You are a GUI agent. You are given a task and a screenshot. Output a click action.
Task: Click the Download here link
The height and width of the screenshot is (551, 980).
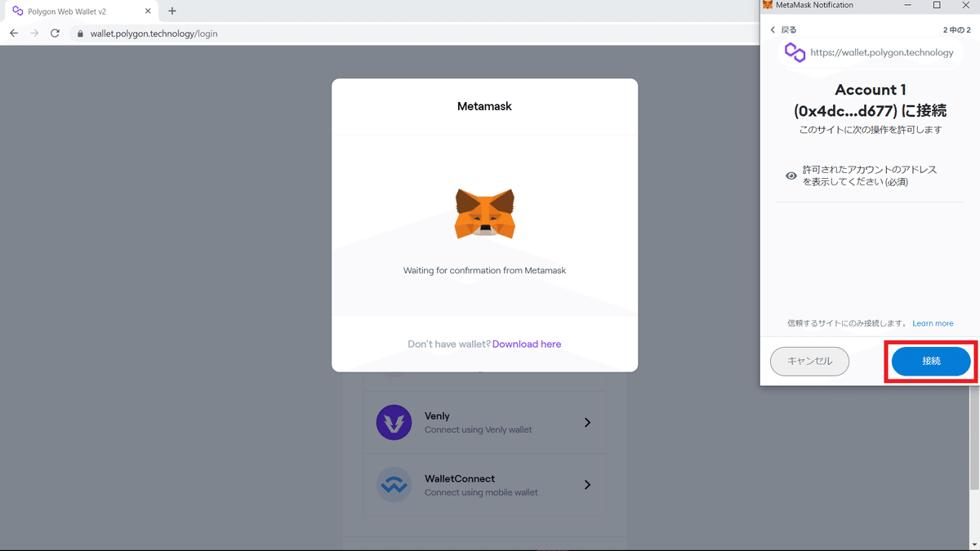[x=527, y=344]
